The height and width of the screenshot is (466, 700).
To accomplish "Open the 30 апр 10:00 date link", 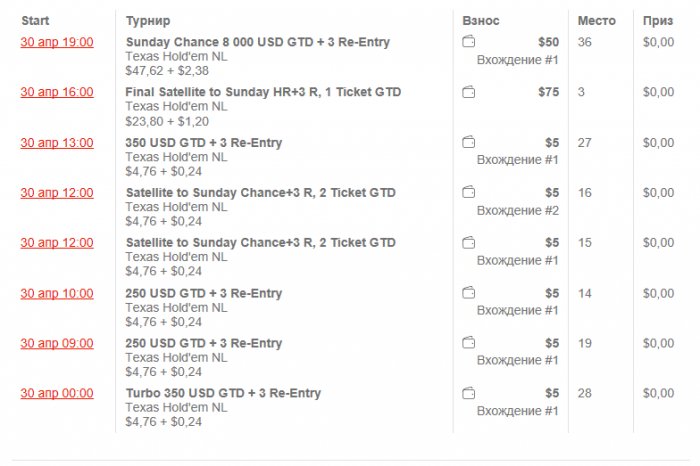I will (57, 293).
